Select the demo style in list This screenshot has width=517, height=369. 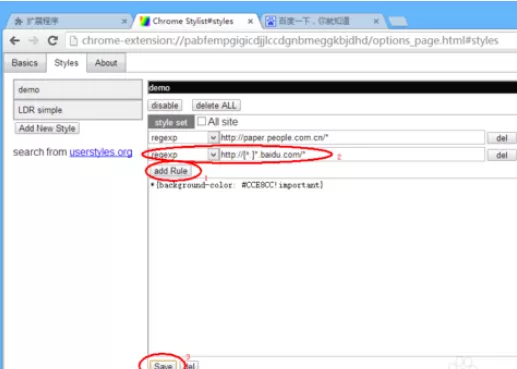point(78,89)
